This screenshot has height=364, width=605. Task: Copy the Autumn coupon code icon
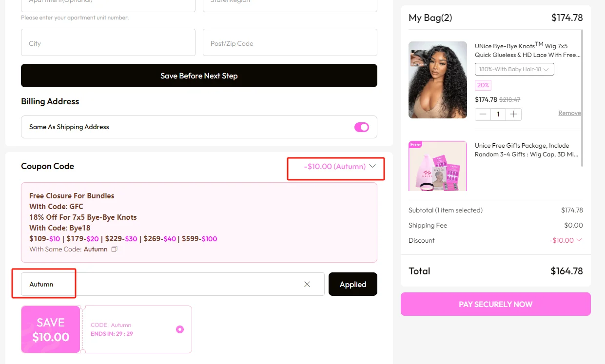point(114,249)
